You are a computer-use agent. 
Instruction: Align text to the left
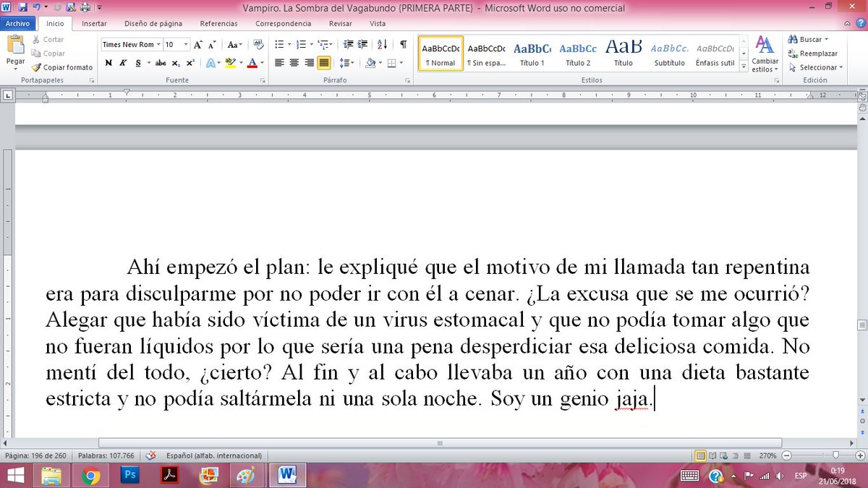280,63
